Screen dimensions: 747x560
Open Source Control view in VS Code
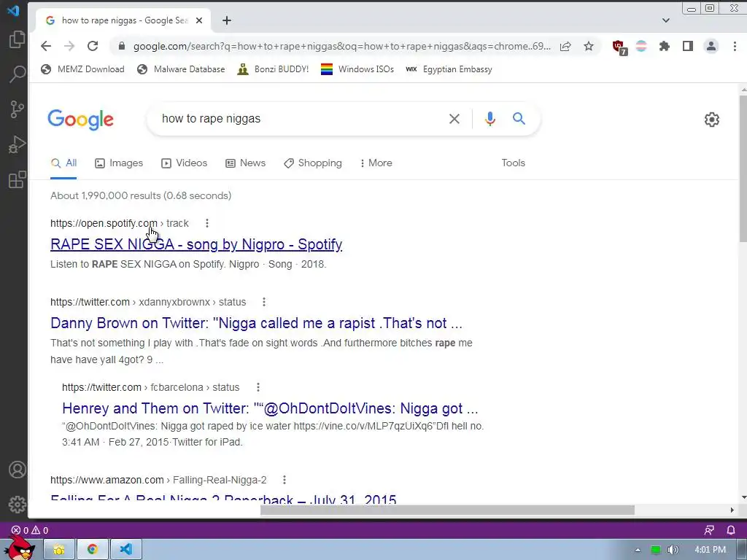click(18, 109)
